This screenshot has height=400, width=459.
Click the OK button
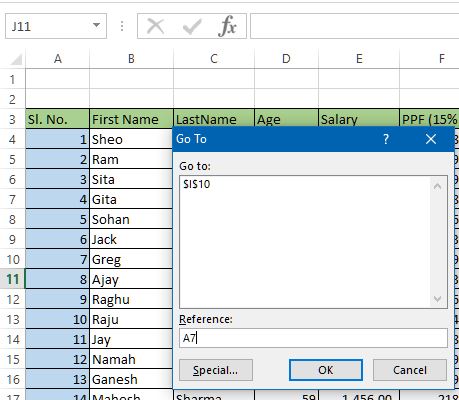click(x=326, y=370)
